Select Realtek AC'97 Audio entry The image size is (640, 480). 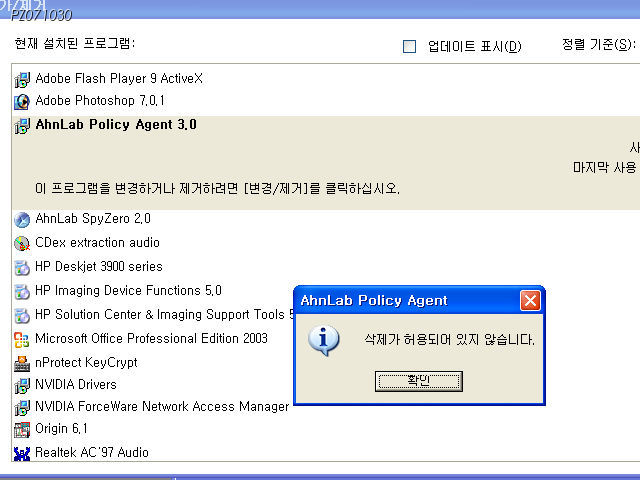(x=92, y=452)
